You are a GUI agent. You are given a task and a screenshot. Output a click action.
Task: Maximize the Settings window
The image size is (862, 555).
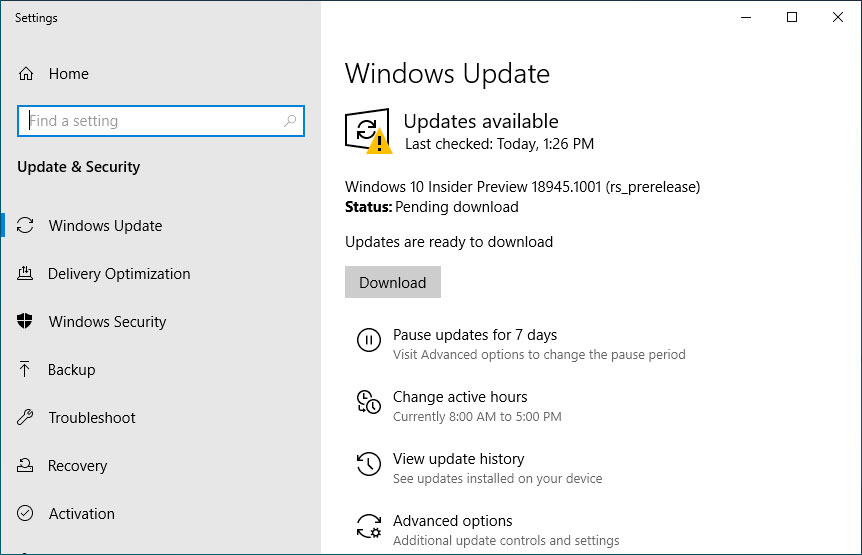pyautogui.click(x=792, y=18)
